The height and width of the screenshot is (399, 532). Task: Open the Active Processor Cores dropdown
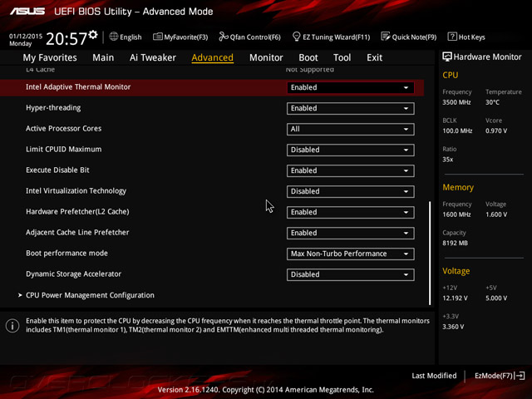pyautogui.click(x=350, y=130)
